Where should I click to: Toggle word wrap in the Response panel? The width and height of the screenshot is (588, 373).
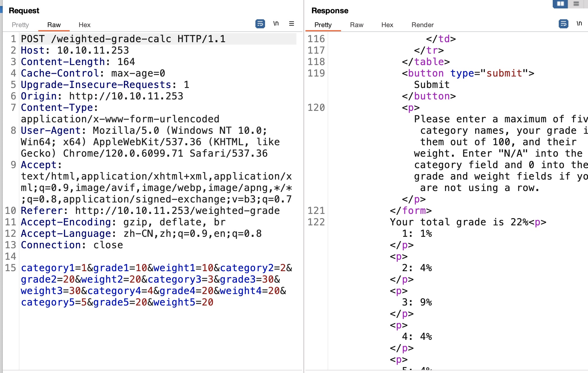pyautogui.click(x=563, y=24)
